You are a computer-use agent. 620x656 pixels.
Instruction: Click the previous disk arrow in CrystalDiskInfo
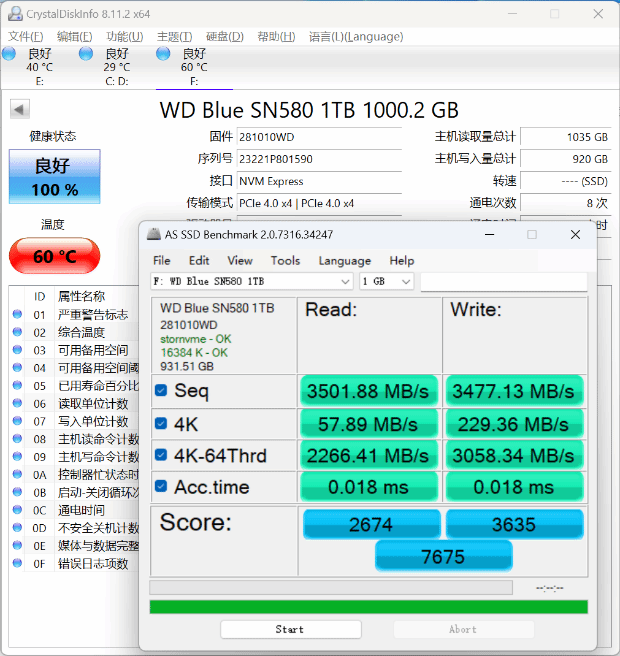coord(20,110)
